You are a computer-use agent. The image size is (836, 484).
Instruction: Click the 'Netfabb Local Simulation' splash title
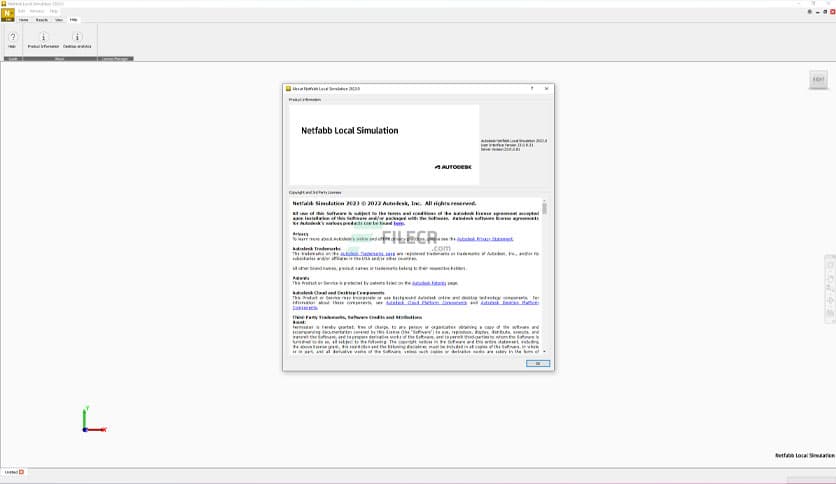[350, 131]
